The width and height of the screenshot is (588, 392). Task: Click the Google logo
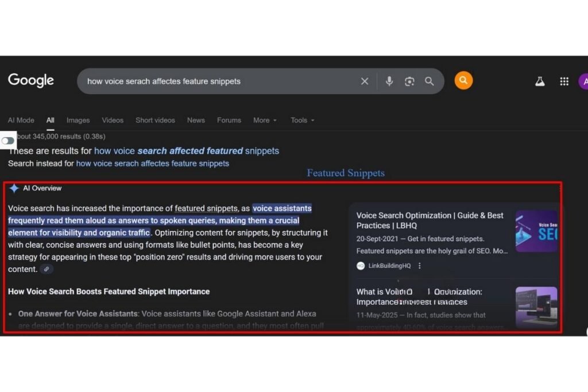click(x=30, y=80)
